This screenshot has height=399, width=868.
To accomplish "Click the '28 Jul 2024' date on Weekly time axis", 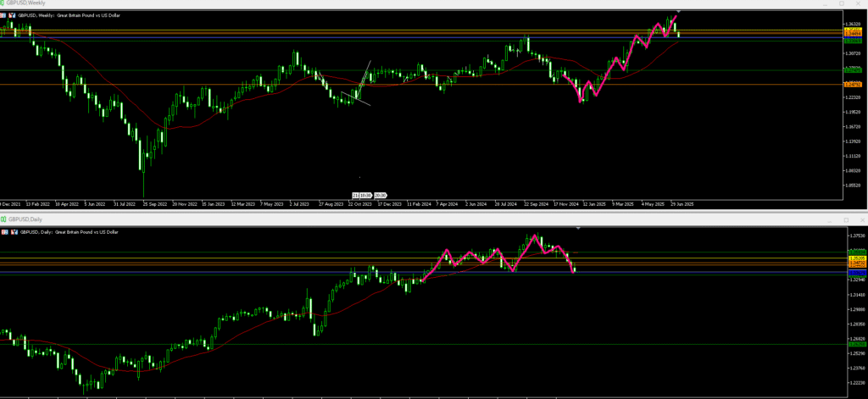I will pos(507,204).
